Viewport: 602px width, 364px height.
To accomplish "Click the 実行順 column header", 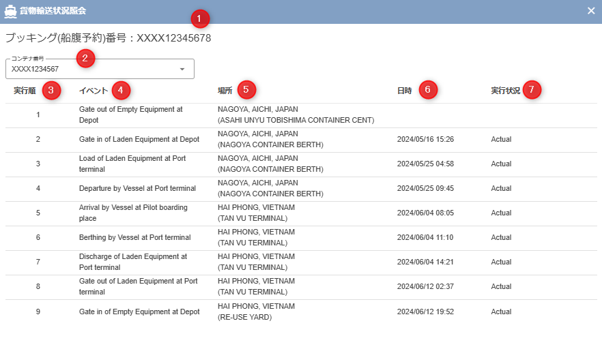I will 25,91.
